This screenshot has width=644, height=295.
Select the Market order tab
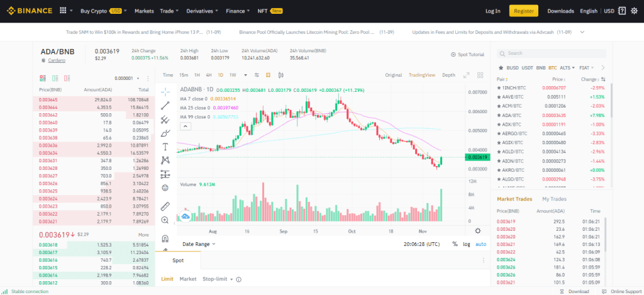click(x=188, y=279)
